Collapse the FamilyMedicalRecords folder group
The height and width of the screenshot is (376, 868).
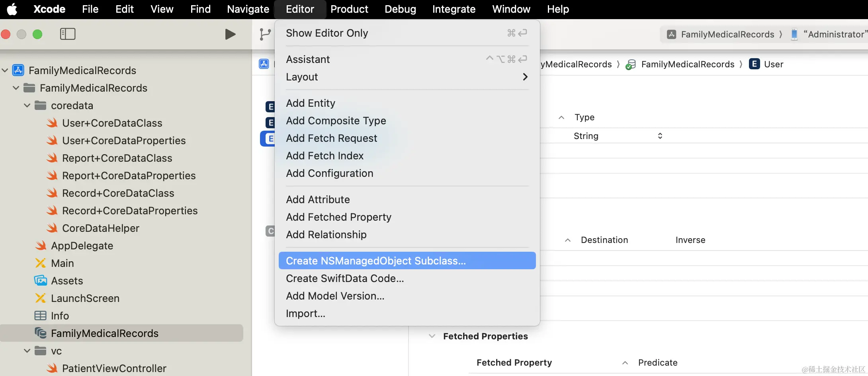(x=16, y=88)
